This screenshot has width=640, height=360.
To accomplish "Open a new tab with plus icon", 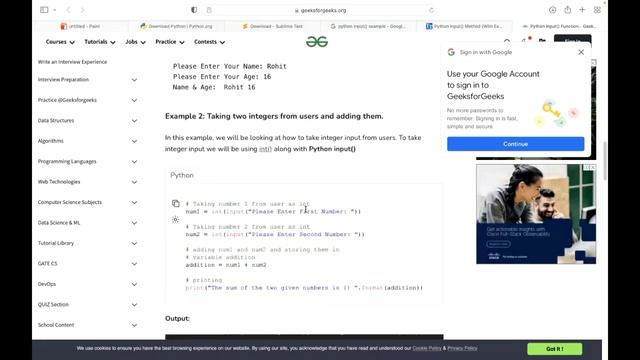I will [x=582, y=10].
